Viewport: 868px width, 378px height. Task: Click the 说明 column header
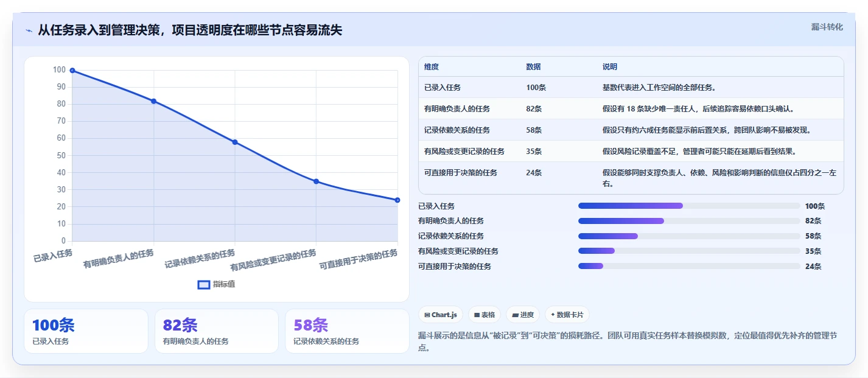(610, 67)
